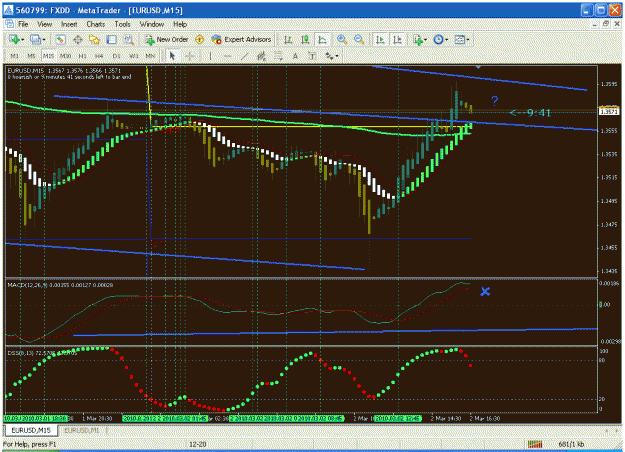The width and height of the screenshot is (625, 452).
Task: Open the Window menu
Action: point(152,24)
